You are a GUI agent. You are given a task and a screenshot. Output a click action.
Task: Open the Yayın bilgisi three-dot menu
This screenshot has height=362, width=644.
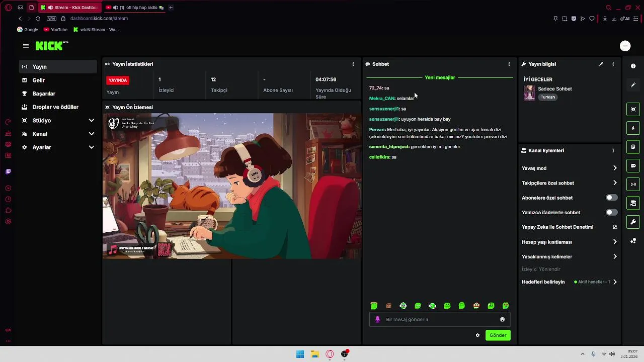pos(613,64)
